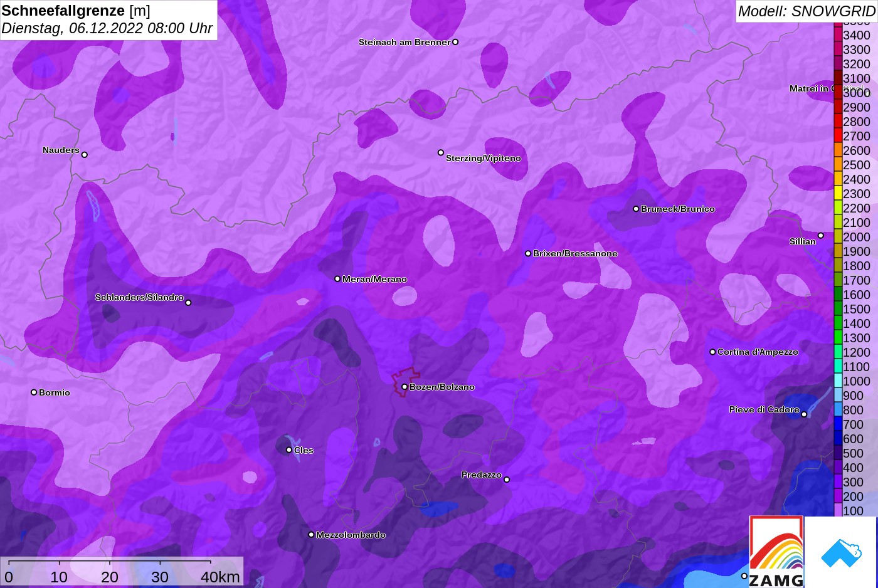
Task: Click the 'Modell: SNOWGRID' label
Action: click(x=806, y=11)
